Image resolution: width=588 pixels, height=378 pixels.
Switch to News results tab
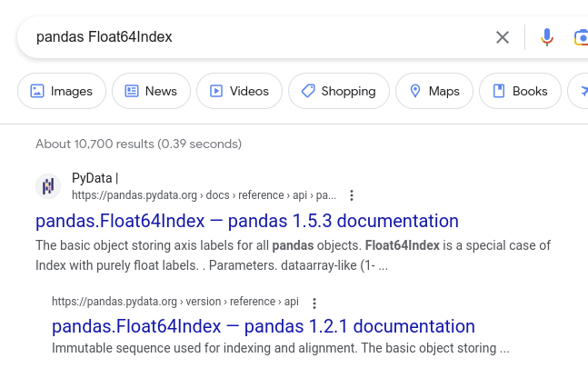(x=151, y=91)
